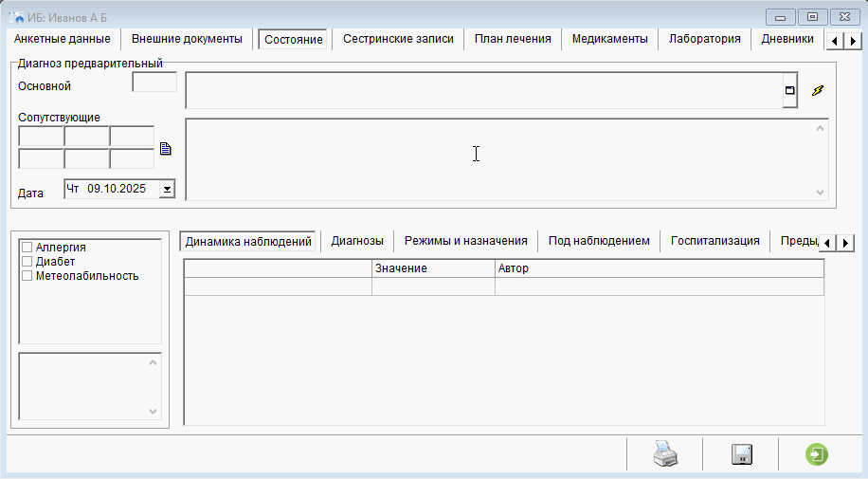Move the lower tabs left with the arrow
This screenshot has width=868, height=479.
click(827, 243)
